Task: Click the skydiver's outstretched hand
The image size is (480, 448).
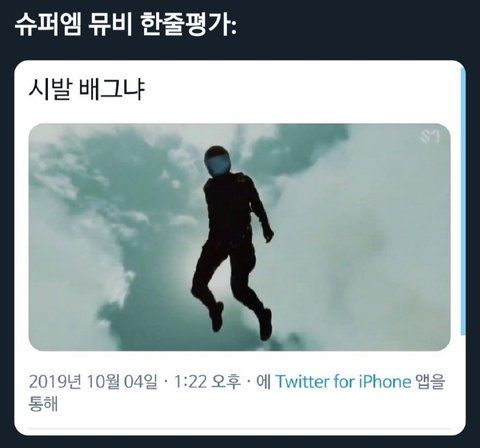Action: click(x=267, y=234)
